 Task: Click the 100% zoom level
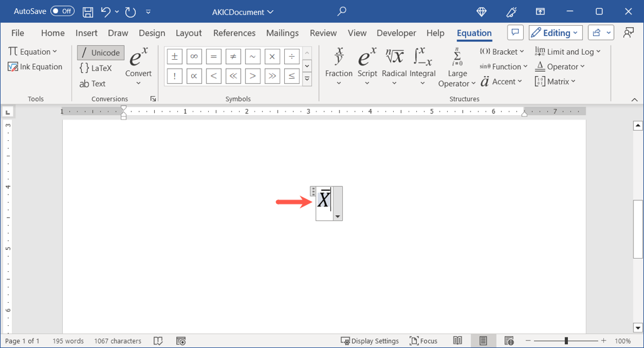click(x=623, y=340)
